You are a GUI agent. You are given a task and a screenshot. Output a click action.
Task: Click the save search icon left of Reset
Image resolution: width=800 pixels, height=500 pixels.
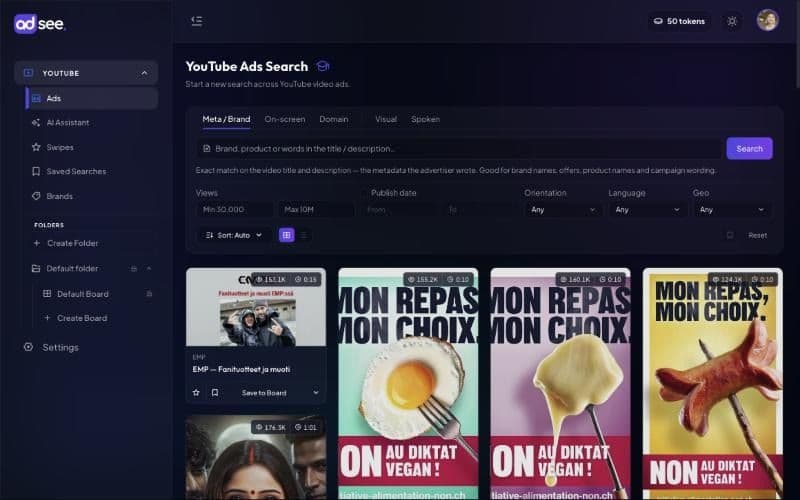730,235
